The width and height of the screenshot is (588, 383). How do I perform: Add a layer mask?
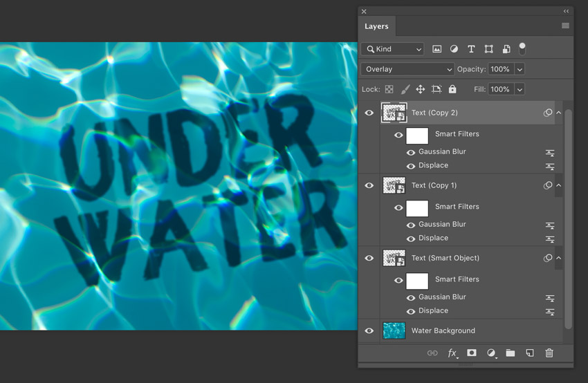pyautogui.click(x=472, y=353)
